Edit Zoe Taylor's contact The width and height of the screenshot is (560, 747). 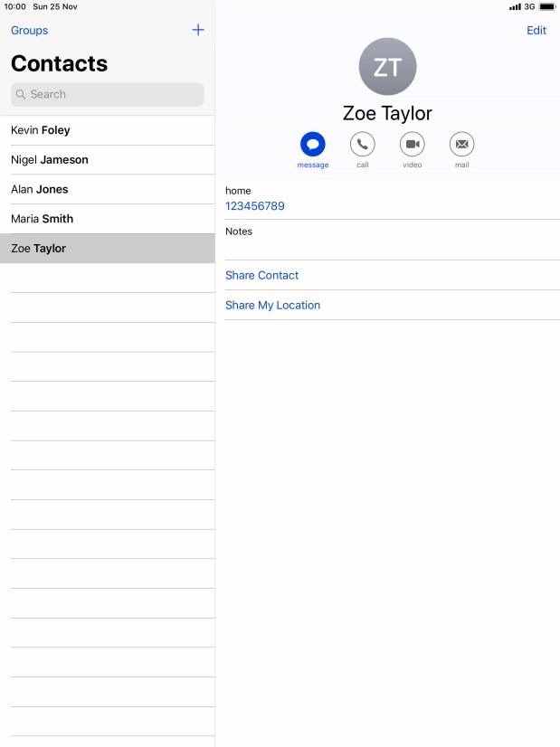click(x=536, y=31)
